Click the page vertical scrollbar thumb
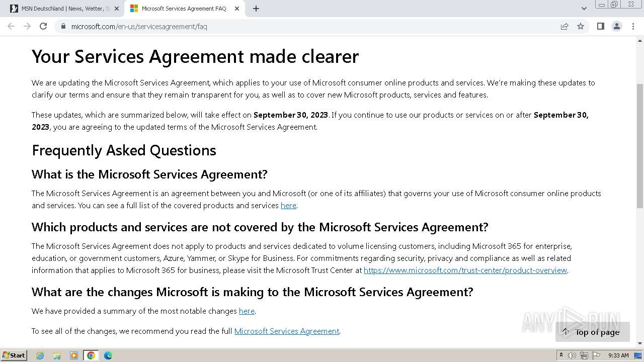 (x=640, y=146)
